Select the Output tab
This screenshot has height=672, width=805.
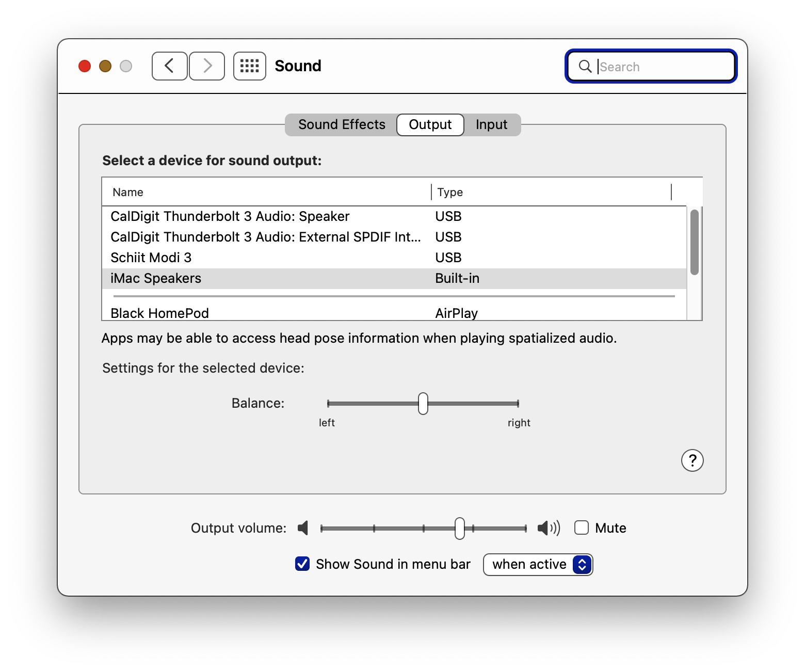[x=430, y=125]
